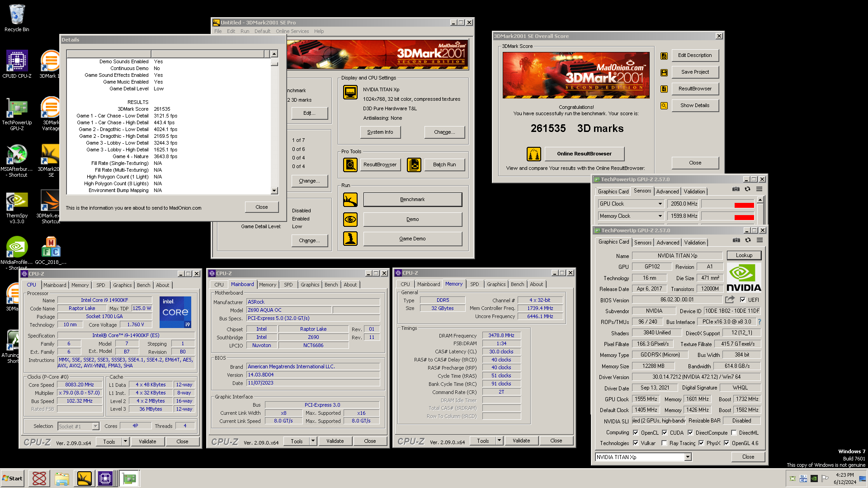Open hamburger menu in GPU-Z Sensors window
Image resolution: width=868 pixels, height=488 pixels.
759,189
